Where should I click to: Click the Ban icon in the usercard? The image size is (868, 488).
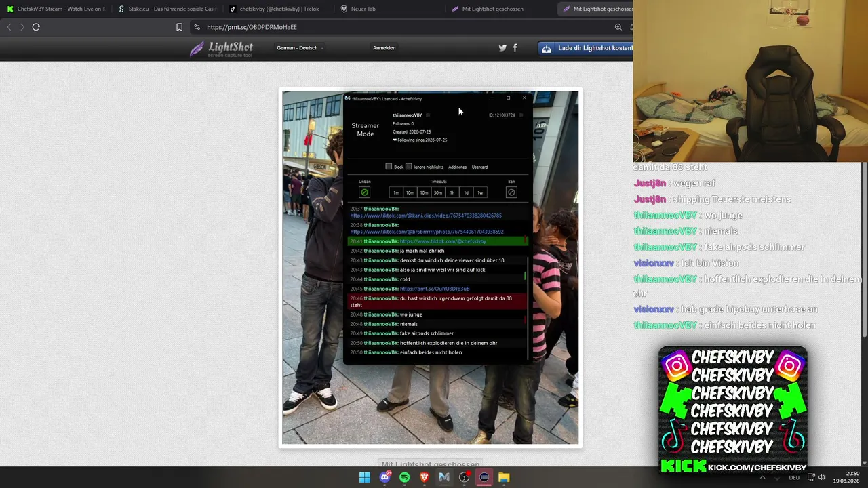(511, 192)
